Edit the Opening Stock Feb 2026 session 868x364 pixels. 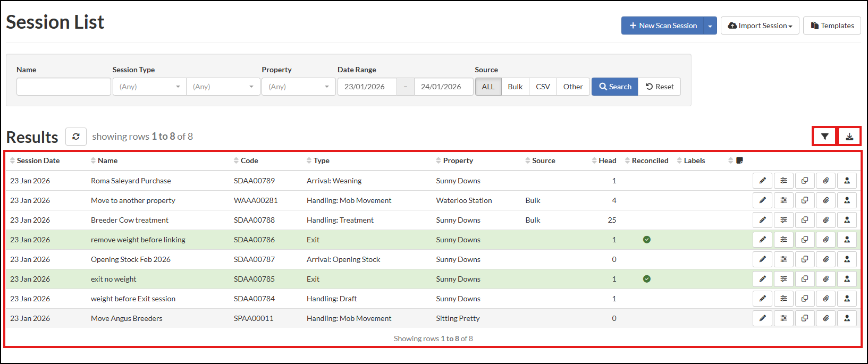click(763, 259)
